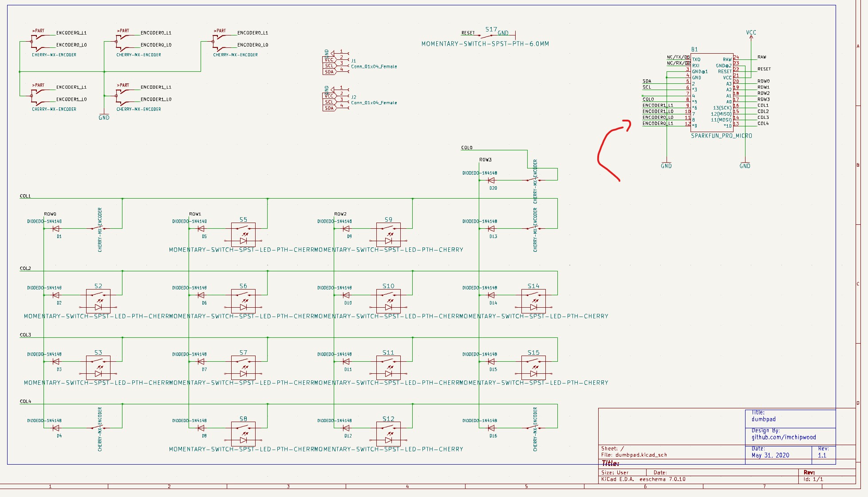Select the S12 LED switch symbol
868x497 pixels.
point(388,434)
